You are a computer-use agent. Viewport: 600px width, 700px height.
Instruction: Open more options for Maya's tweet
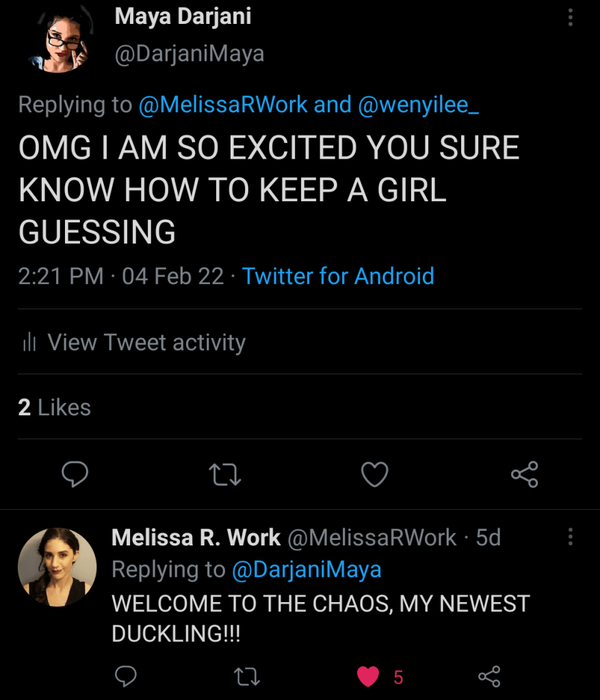point(570,17)
